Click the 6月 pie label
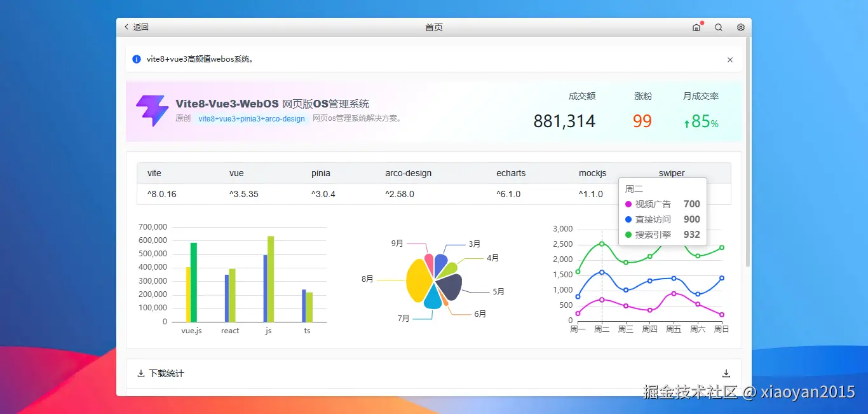Screen dimensions: 868x414 (480, 314)
